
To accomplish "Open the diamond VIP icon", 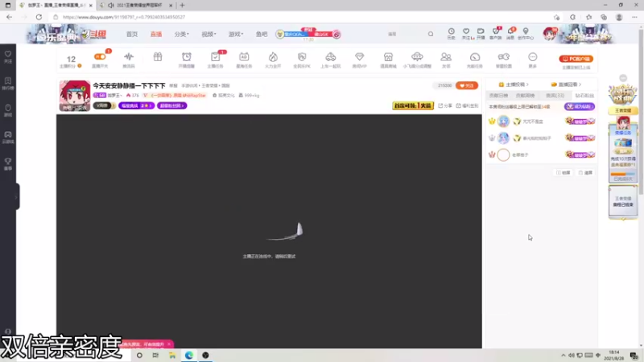I will pyautogui.click(x=359, y=56).
